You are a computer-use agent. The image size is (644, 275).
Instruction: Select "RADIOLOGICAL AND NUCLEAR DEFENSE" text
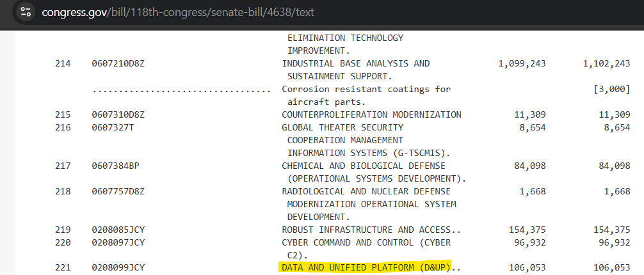(x=366, y=191)
